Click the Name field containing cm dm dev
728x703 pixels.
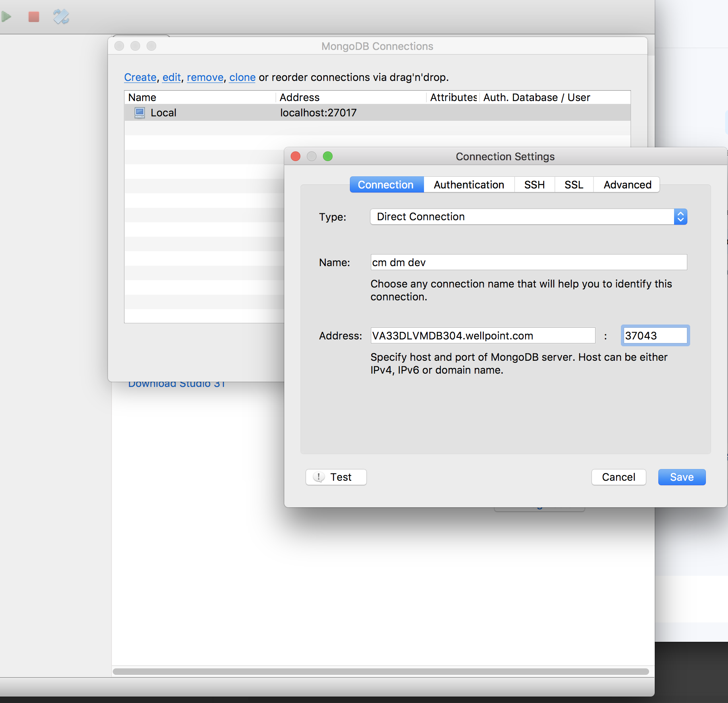(529, 263)
